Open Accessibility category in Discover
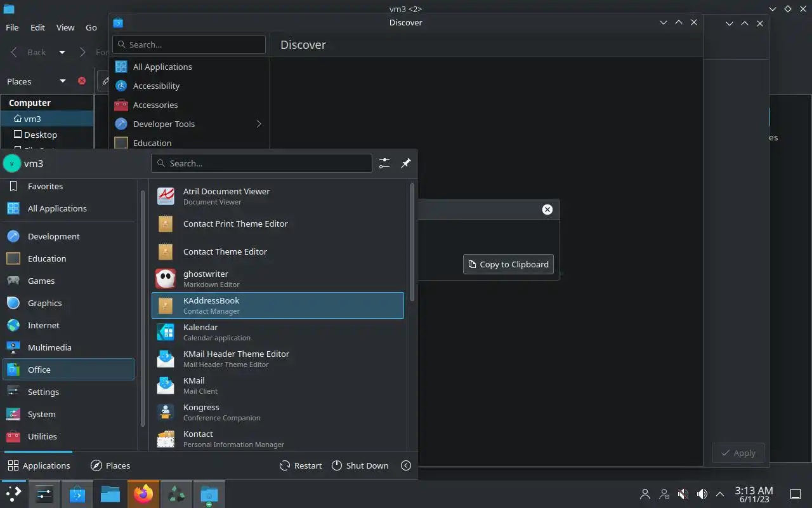Image resolution: width=812 pixels, height=508 pixels. click(x=189, y=86)
